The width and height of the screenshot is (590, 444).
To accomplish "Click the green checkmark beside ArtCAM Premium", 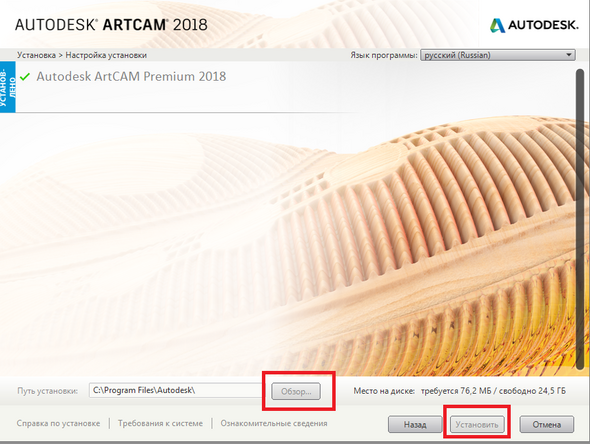I will [x=25, y=77].
